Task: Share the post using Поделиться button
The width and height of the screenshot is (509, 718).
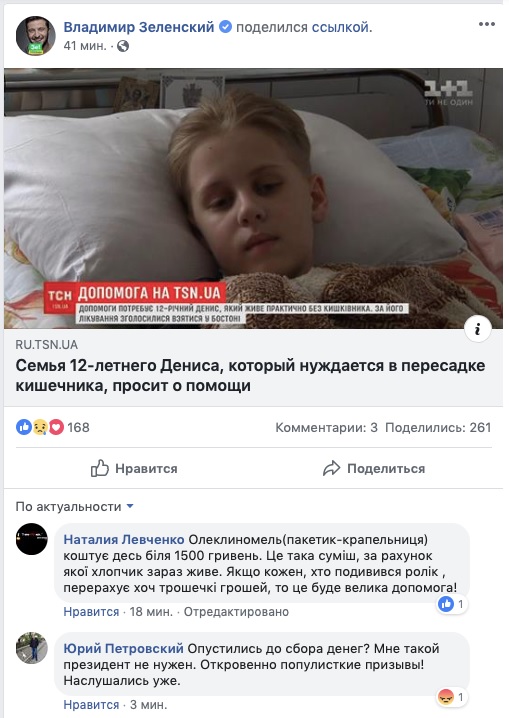Action: 374,468
